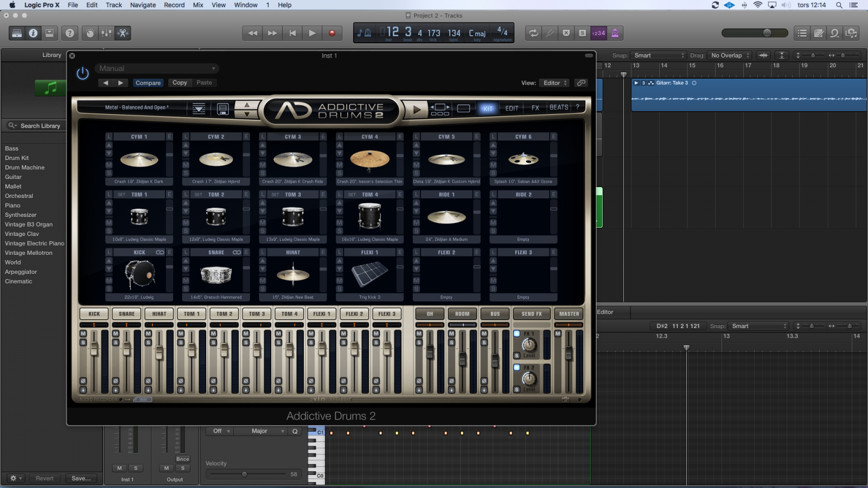Solo the HIHAT mixer channel
Image resolution: width=868 pixels, height=488 pixels.
pyautogui.click(x=148, y=343)
